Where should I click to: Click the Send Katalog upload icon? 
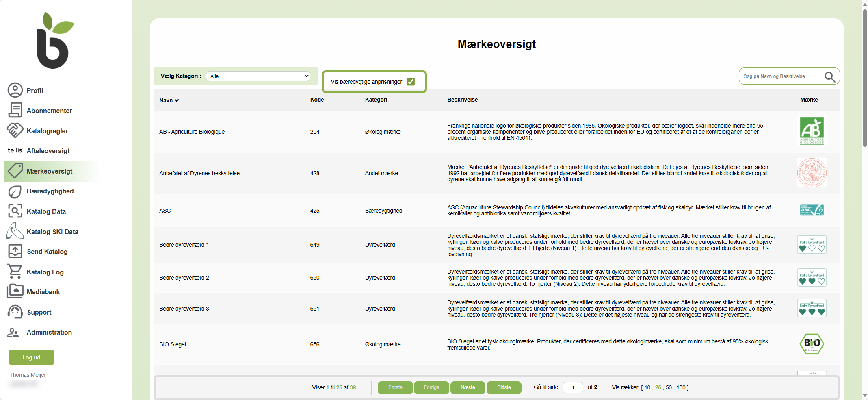click(15, 251)
